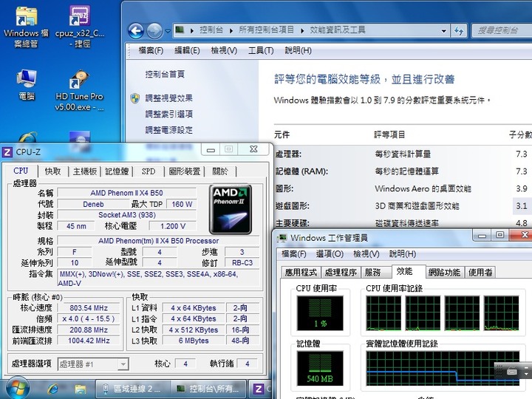The width and height of the screenshot is (532, 399).
Task: Click the language bar keyboard icon
Action: tap(512, 372)
